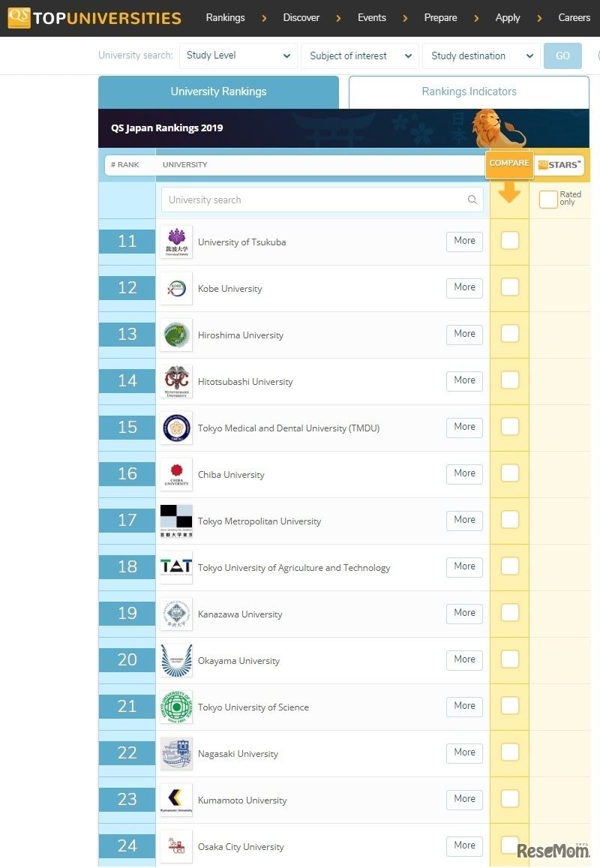Tick compare checkbox for Tokyo Metropolitan University
Image resolution: width=600 pixels, height=868 pixels.
click(510, 519)
